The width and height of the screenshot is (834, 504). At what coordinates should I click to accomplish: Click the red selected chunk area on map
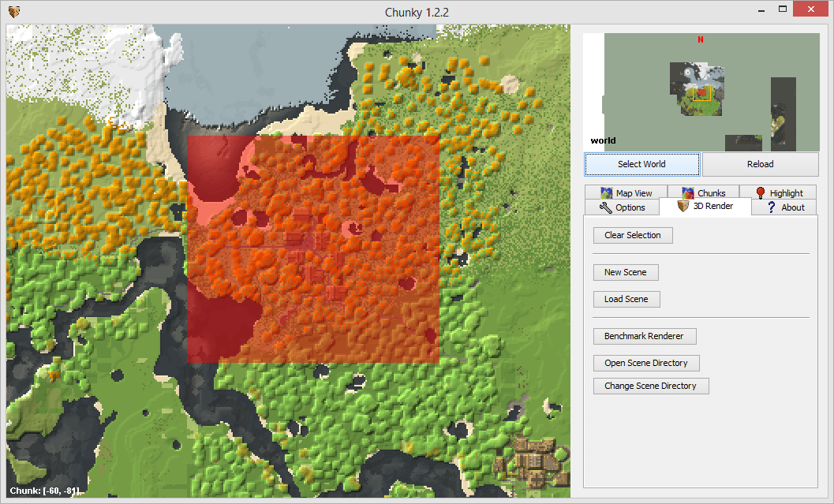[x=313, y=249]
